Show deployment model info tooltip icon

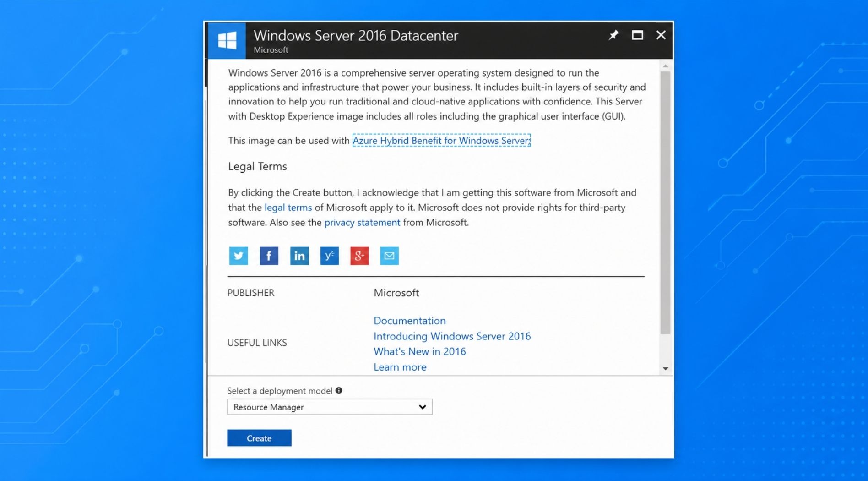coord(339,390)
